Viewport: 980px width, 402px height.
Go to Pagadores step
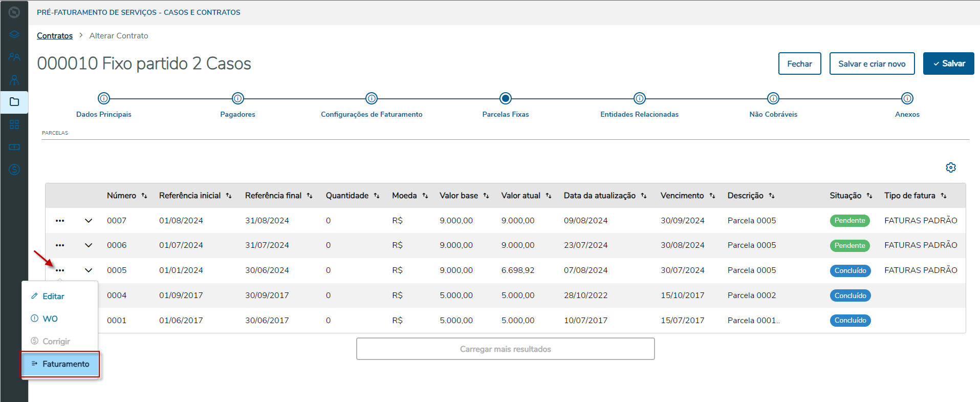(238, 98)
